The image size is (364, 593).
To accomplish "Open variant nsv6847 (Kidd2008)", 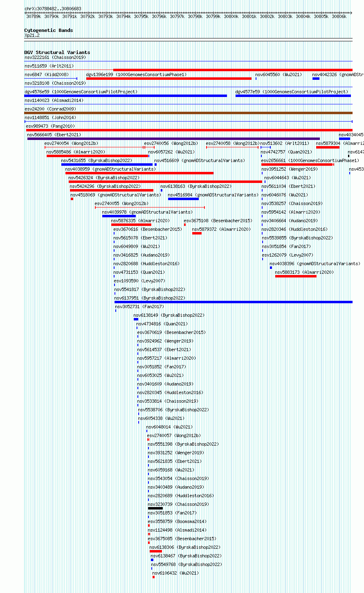I will point(47,75).
